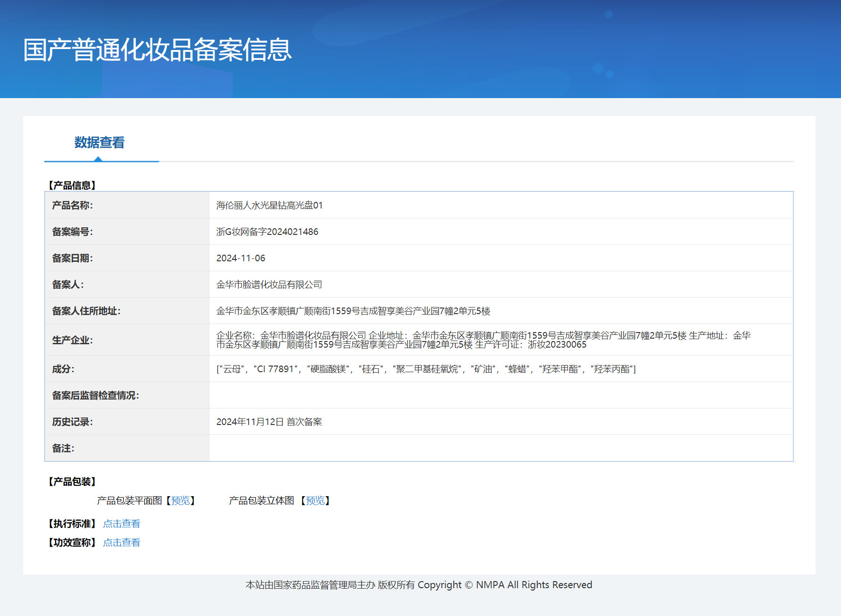Click the 【功效宣称】 label
Viewport: 841px width, 616px height.
72,542
